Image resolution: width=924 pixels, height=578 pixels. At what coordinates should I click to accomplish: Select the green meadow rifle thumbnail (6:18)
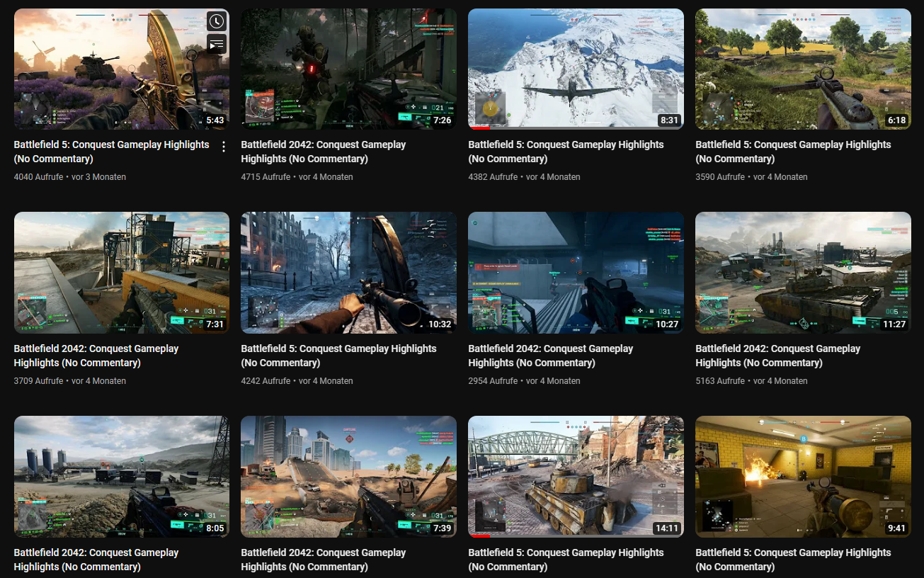[803, 69]
